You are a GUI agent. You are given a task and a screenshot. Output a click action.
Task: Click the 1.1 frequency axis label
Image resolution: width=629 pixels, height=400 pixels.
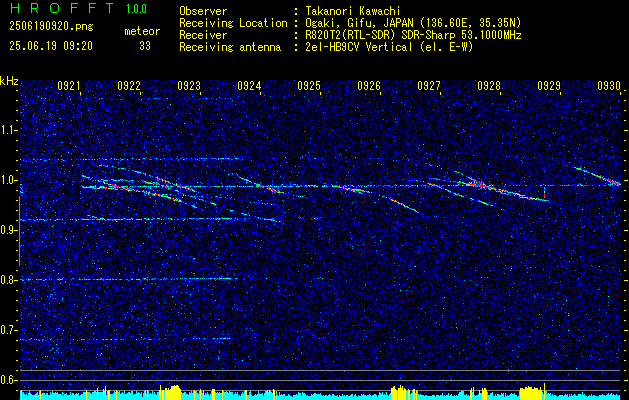(x=8, y=130)
